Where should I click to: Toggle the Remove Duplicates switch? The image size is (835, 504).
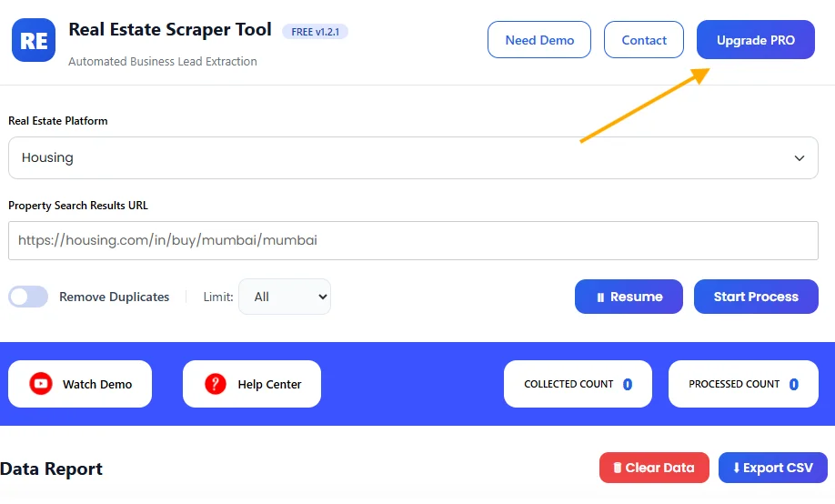point(28,297)
